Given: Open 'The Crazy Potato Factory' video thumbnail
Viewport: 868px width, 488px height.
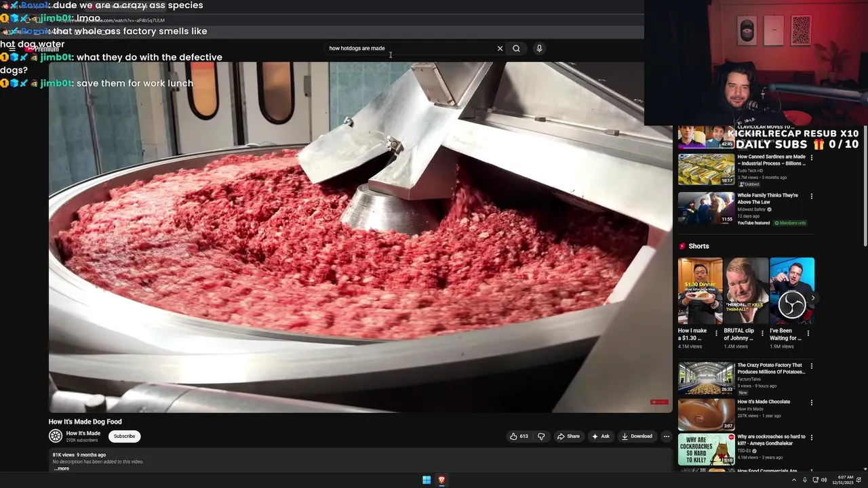Looking at the screenshot, I should point(706,378).
